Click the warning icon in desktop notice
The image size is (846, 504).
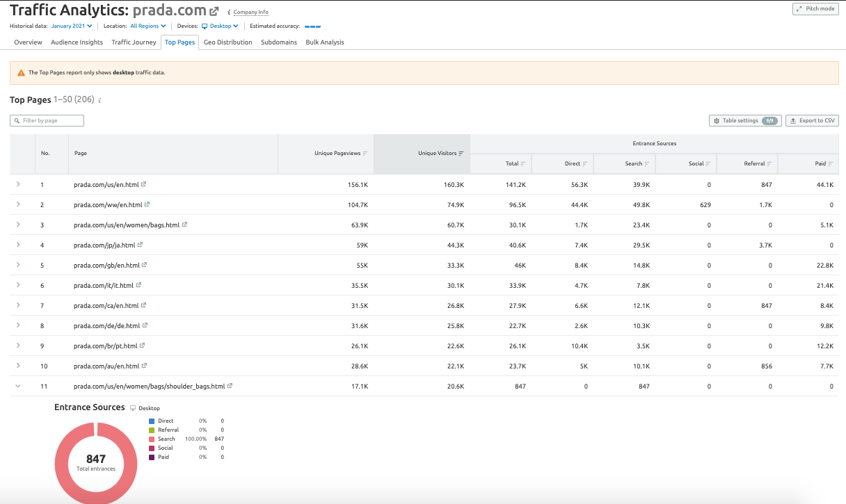pos(21,72)
